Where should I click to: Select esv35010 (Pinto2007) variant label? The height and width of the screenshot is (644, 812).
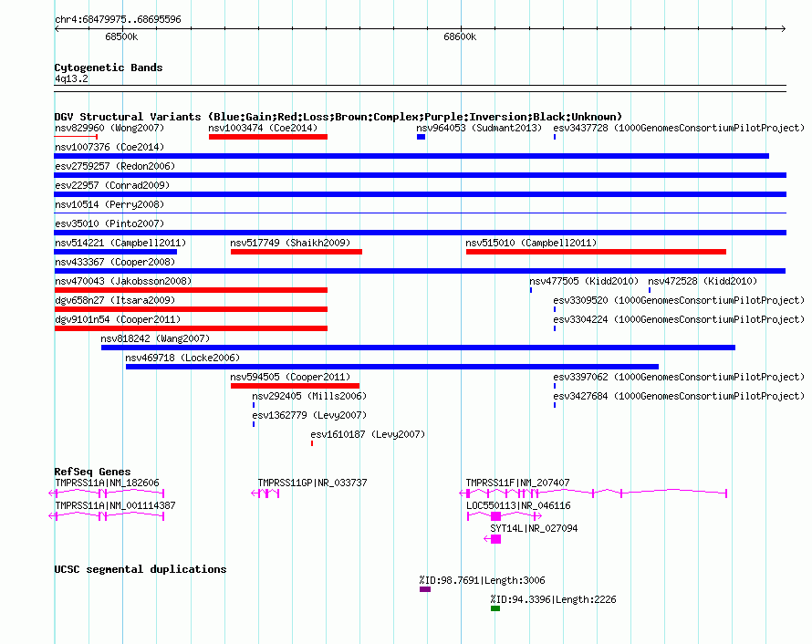click(x=109, y=223)
